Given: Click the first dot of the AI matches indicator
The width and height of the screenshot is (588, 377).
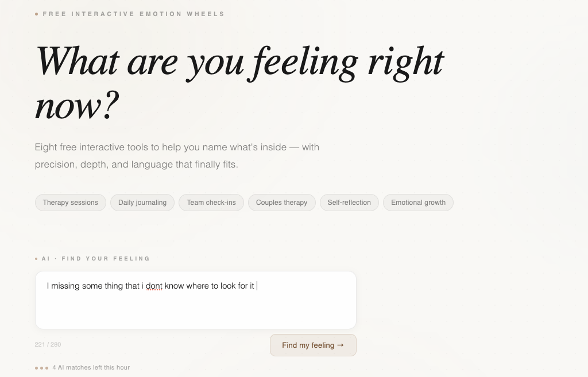Looking at the screenshot, I should [36, 368].
